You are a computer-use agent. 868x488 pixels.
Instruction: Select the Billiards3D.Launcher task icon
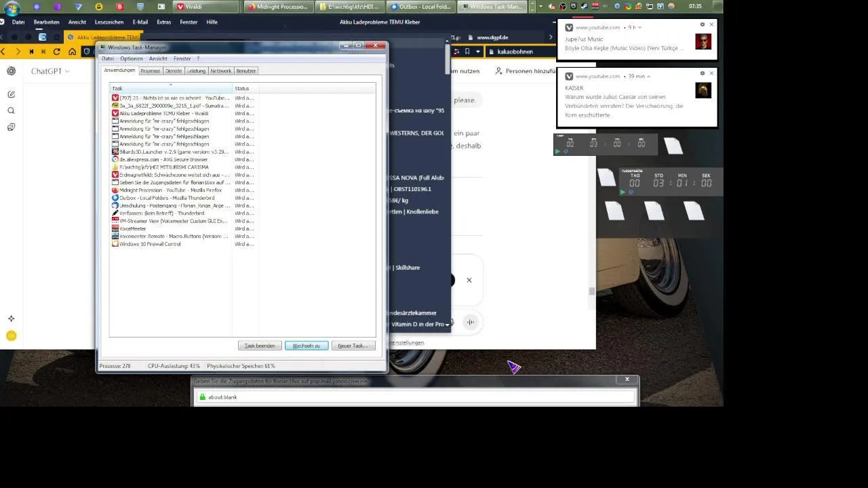pos(115,152)
